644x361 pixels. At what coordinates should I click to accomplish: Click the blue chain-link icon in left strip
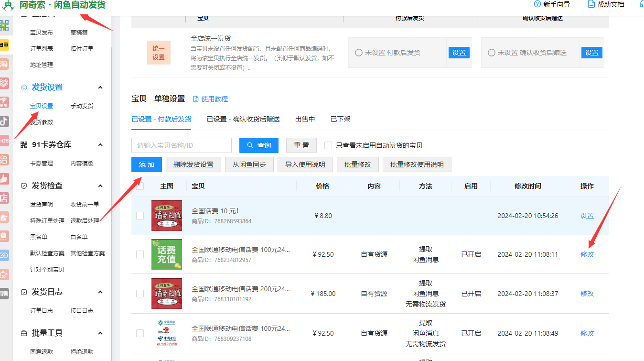pyautogui.click(x=4, y=255)
